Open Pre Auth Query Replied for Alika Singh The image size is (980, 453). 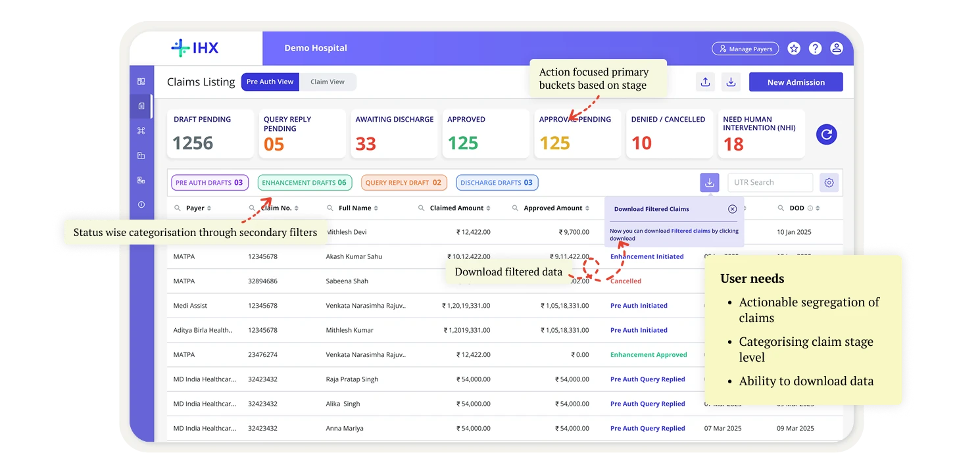point(648,404)
